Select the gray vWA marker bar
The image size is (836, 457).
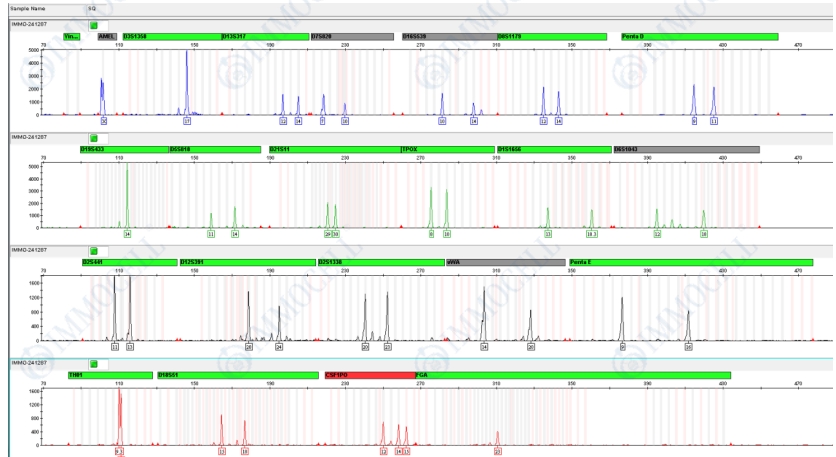(x=505, y=262)
